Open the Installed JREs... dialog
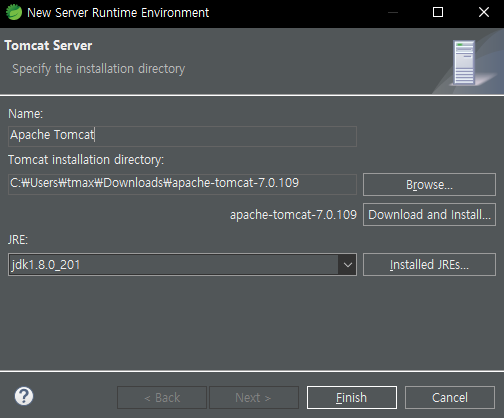The image size is (504, 418). (429, 265)
